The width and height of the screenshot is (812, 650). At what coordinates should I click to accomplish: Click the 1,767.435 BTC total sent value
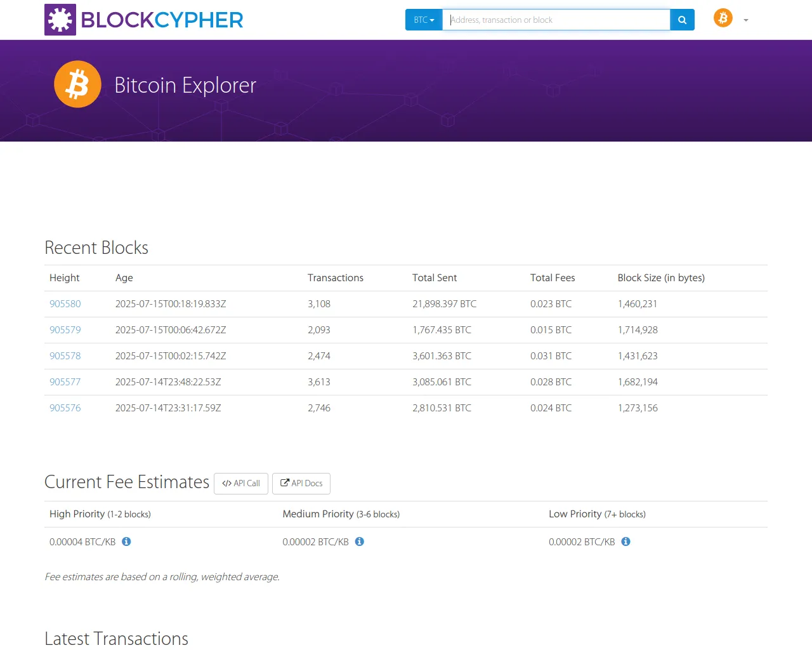pyautogui.click(x=442, y=330)
